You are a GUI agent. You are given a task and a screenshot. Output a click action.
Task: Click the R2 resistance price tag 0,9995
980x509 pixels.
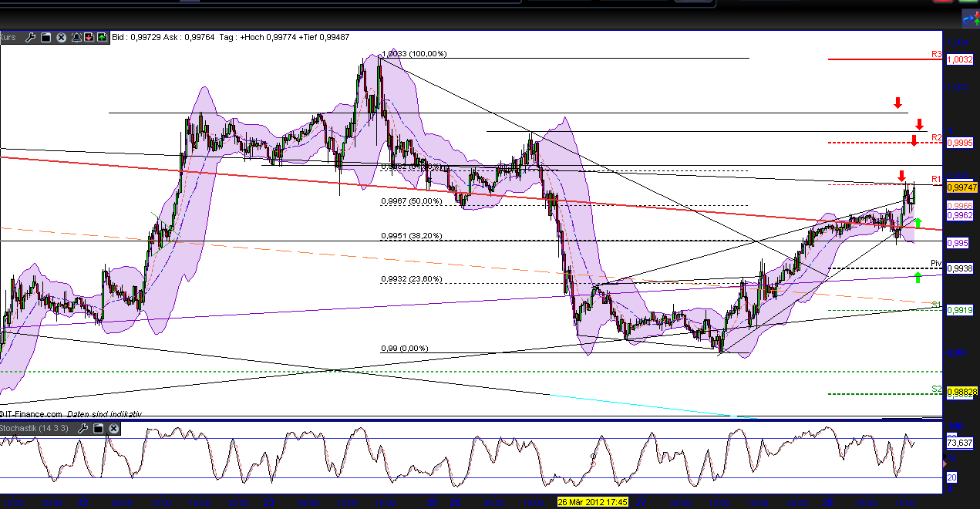[x=959, y=143]
